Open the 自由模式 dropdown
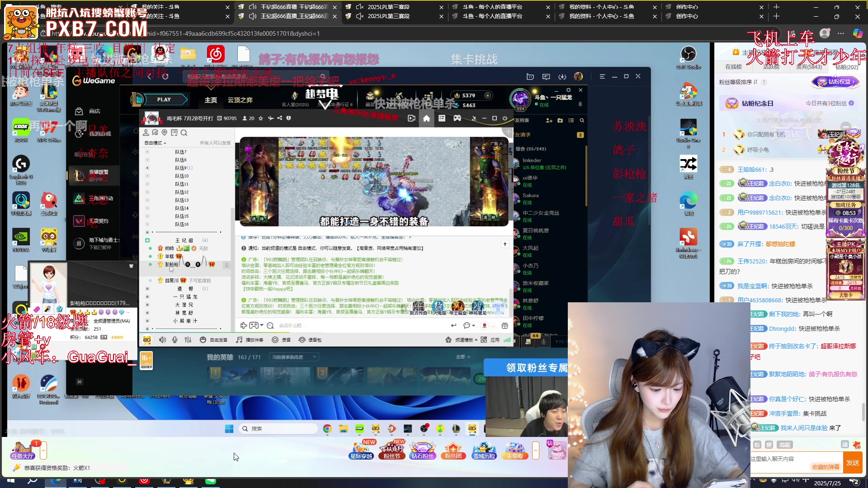 (155, 143)
